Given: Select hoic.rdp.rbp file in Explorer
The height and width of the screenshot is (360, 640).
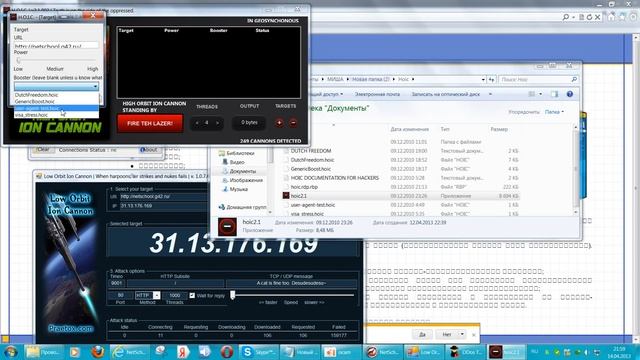Looking at the screenshot, I should click(x=304, y=187).
